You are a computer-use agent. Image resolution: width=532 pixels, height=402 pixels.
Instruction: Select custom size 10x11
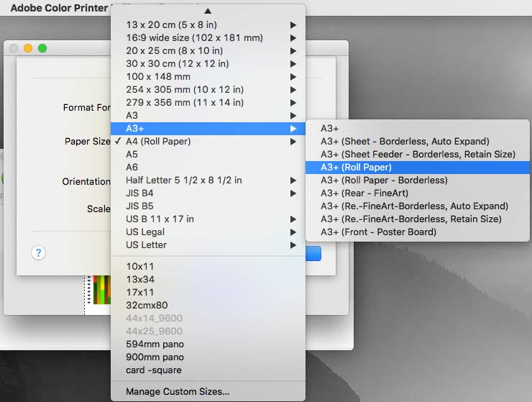[208, 267]
